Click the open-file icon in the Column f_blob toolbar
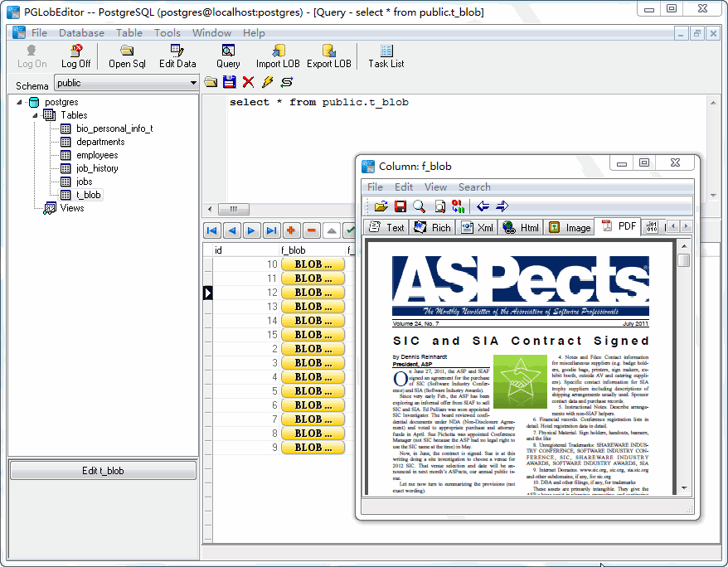Viewport: 728px width, 567px height. click(381, 206)
